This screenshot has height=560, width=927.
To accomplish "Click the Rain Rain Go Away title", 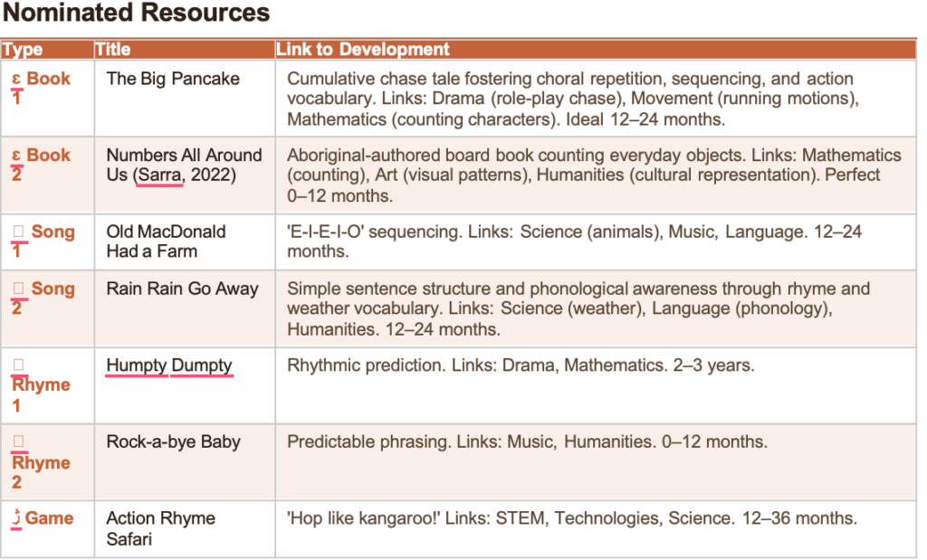I will [182, 289].
